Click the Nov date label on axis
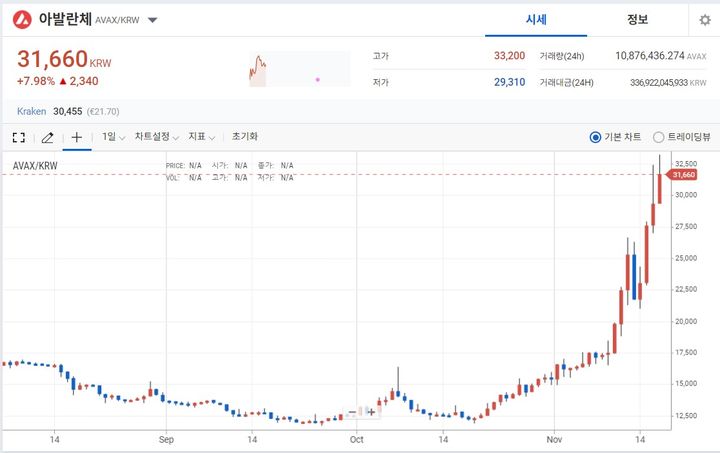 coord(554,439)
